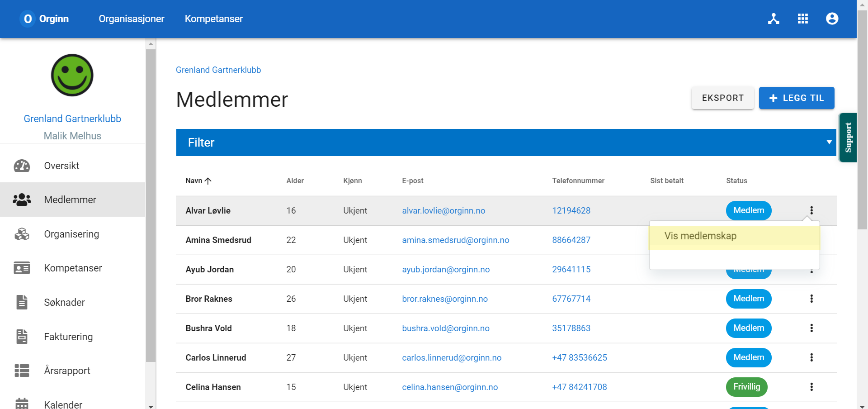This screenshot has width=868, height=409.
Task: Email celina.hansen@orginn.no
Action: point(450,387)
